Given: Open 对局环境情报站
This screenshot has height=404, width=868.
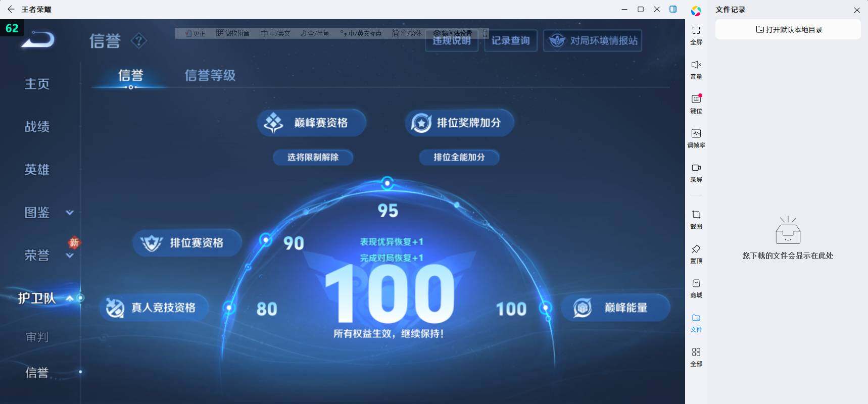Looking at the screenshot, I should 593,41.
